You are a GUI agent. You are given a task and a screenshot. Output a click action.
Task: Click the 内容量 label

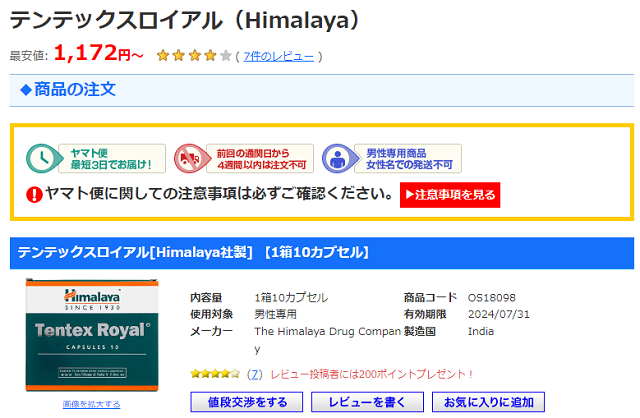coord(206,298)
